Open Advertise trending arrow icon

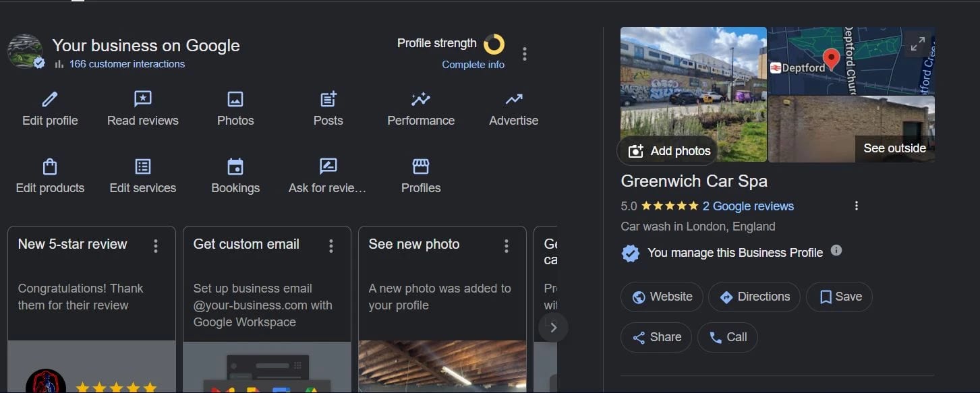click(x=514, y=100)
